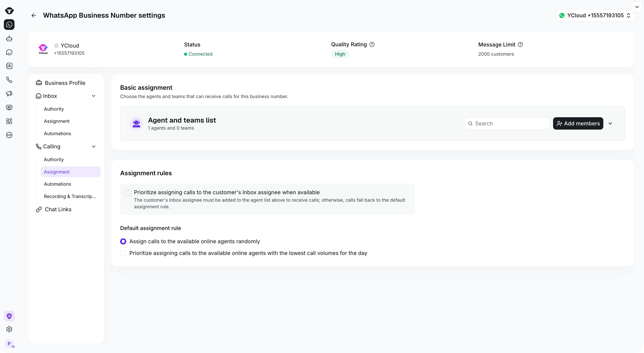
Task: Open Authority under Inbox
Action: (x=54, y=109)
